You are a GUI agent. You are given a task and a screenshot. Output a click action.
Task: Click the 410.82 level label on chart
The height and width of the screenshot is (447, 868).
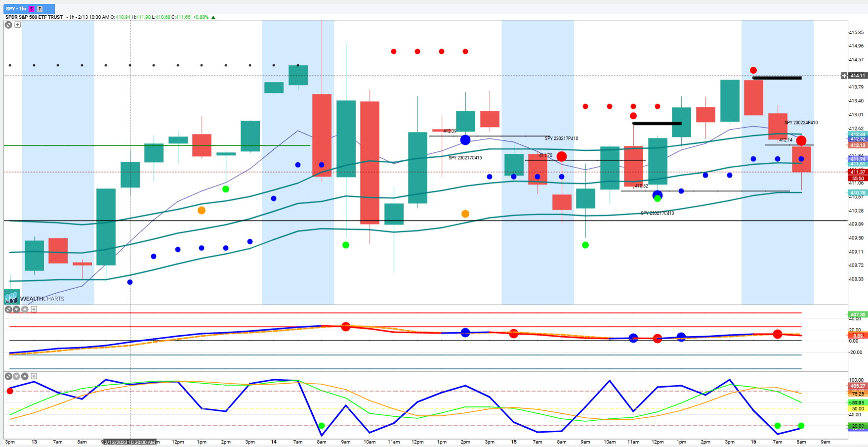[641, 186]
